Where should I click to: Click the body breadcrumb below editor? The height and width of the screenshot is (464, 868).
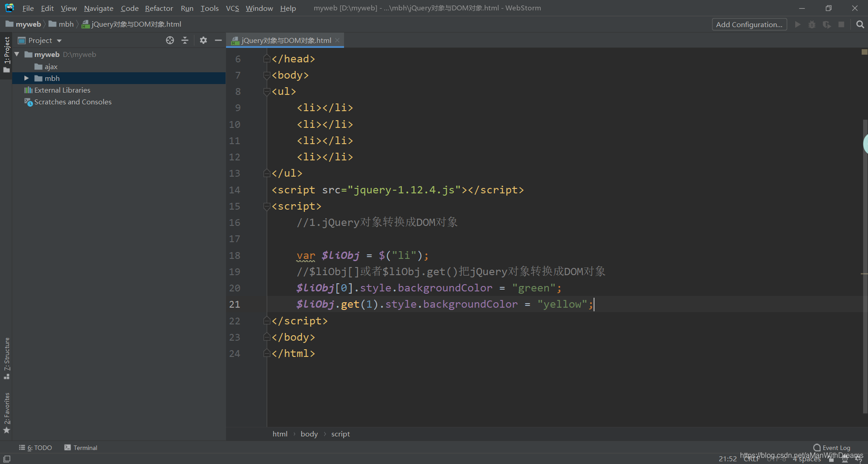click(309, 434)
